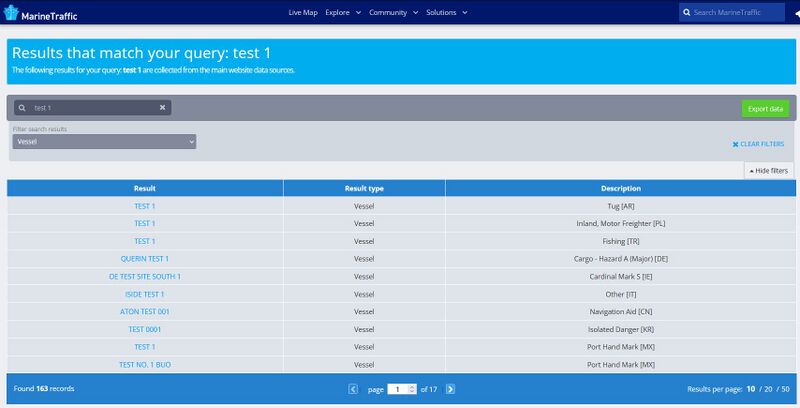Viewport: 800px width, 408px height.
Task: Open Live Map from navigation
Action: (x=303, y=12)
